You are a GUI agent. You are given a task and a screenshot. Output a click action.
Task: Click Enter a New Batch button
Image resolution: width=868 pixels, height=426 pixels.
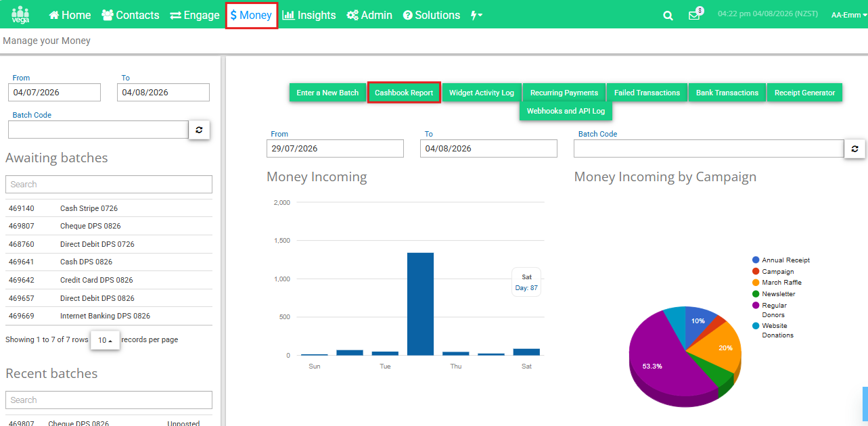(x=327, y=93)
